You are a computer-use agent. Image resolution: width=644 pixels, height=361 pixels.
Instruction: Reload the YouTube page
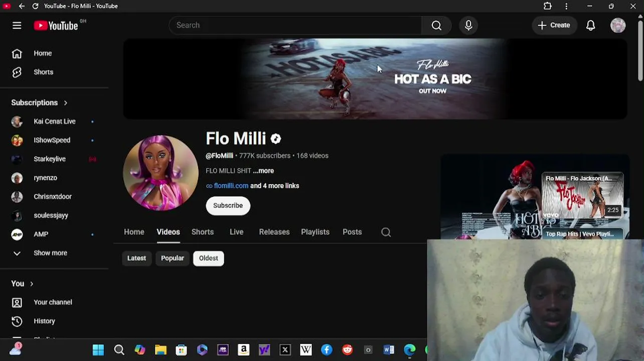pyautogui.click(x=35, y=6)
